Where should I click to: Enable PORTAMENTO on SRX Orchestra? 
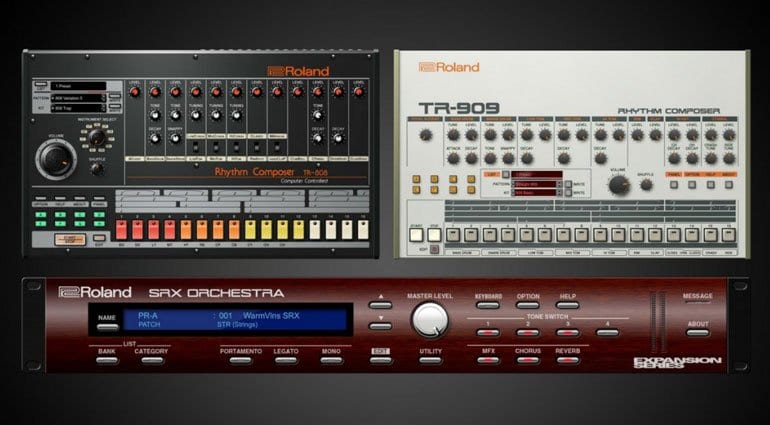tap(241, 360)
